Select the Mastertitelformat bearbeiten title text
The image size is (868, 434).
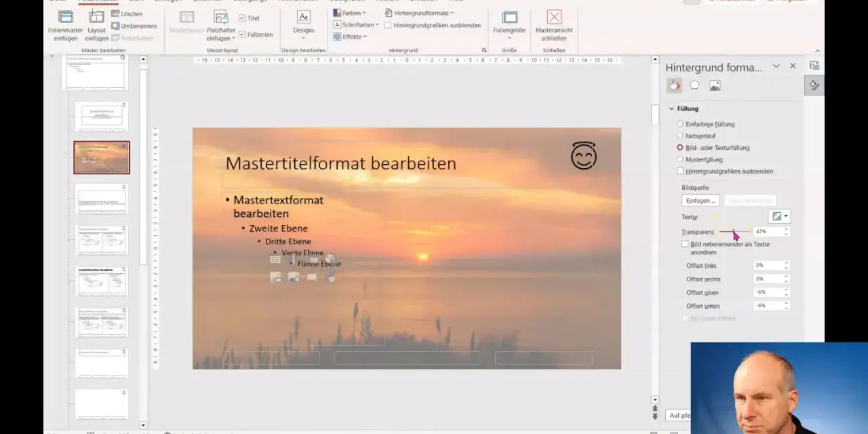tap(340, 163)
